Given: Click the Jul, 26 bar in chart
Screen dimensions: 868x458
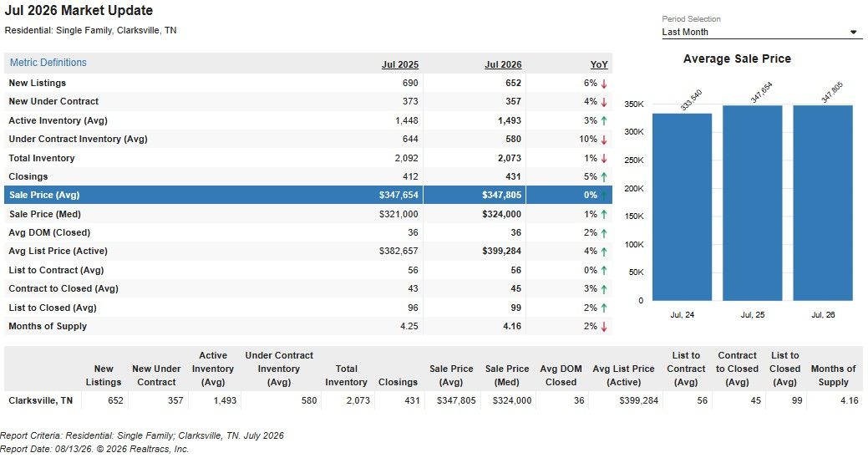Looking at the screenshot, I should [823, 203].
